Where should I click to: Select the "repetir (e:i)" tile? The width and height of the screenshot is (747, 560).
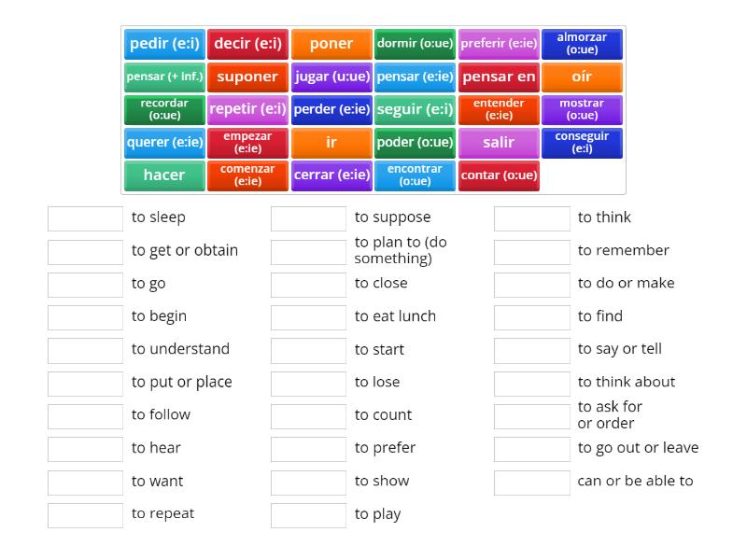point(247,109)
